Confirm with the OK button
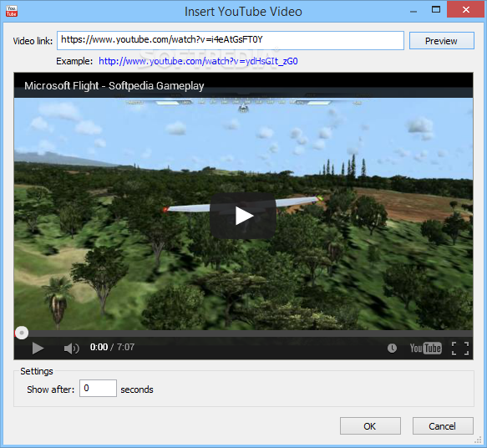Screen dimensions: 487x448 tap(370, 426)
